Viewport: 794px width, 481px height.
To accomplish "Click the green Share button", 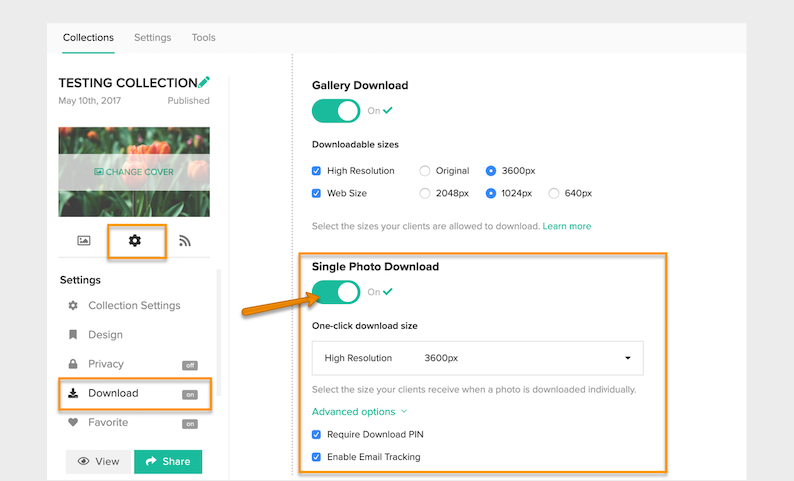I will (168, 462).
